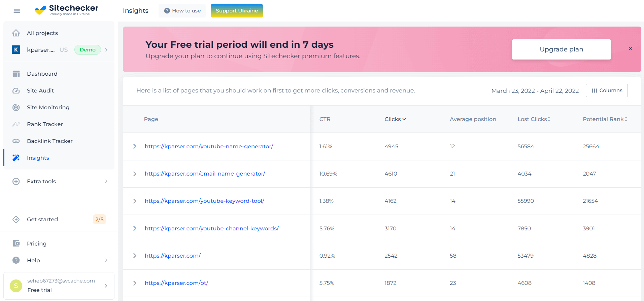The width and height of the screenshot is (644, 301).
Task: Expand the Help submenu chevron
Action: click(106, 260)
